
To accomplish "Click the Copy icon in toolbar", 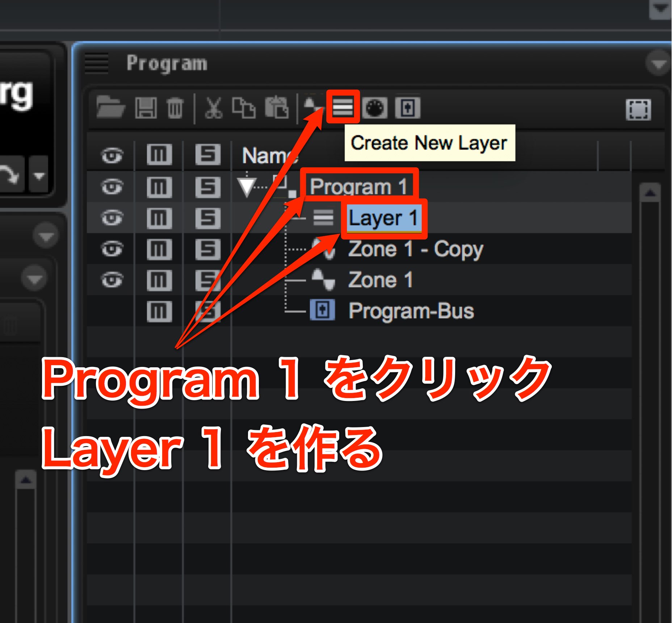I will click(x=244, y=108).
